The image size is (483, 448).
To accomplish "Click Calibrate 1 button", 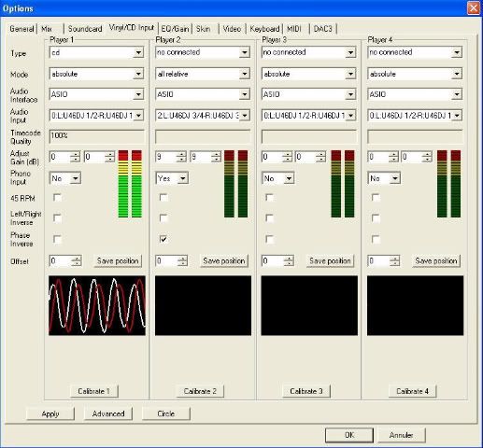I will 94,391.
